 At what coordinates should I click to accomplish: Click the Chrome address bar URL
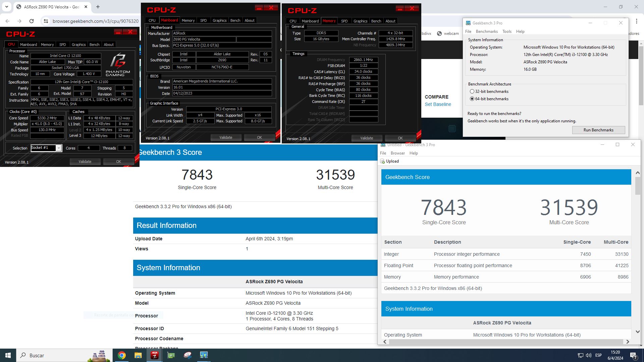pyautogui.click(x=96, y=21)
